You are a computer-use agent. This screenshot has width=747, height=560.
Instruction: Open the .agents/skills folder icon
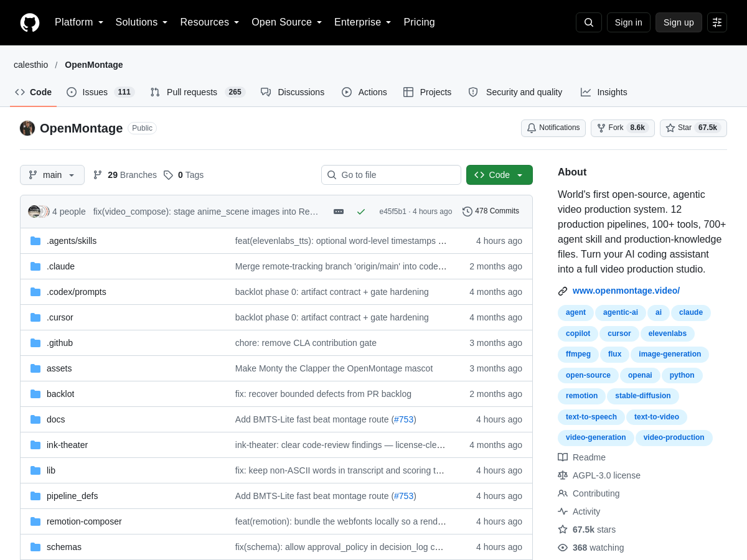(35, 241)
